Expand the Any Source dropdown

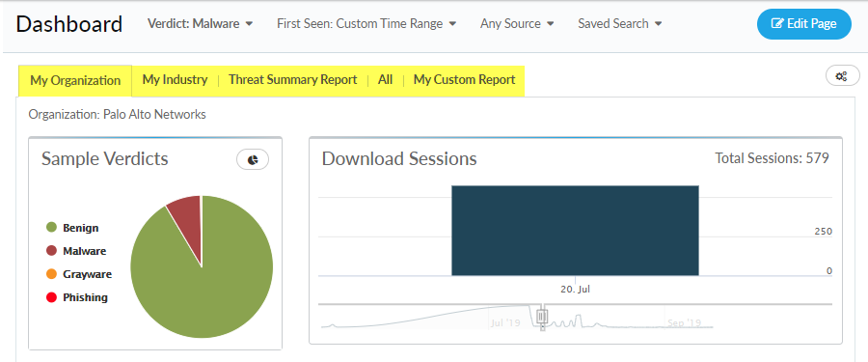click(517, 24)
